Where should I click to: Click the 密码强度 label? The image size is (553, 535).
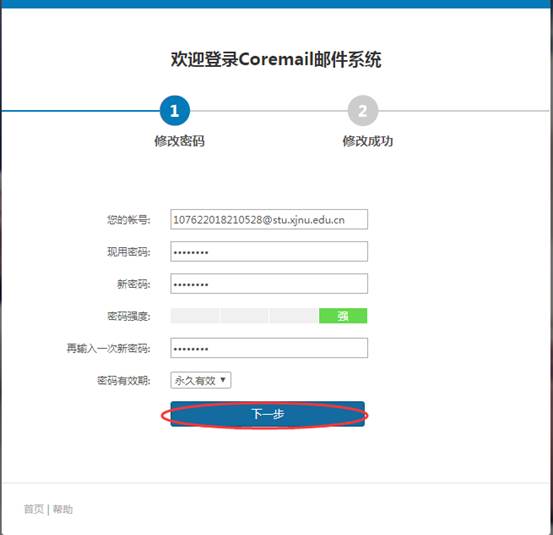tap(129, 316)
